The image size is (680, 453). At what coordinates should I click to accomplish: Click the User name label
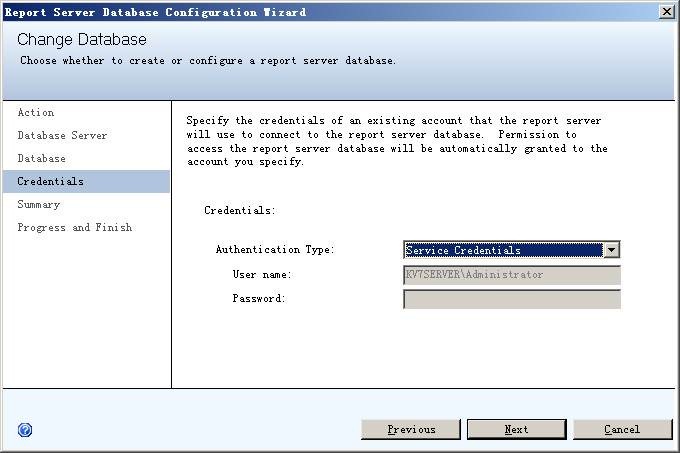pyautogui.click(x=262, y=275)
